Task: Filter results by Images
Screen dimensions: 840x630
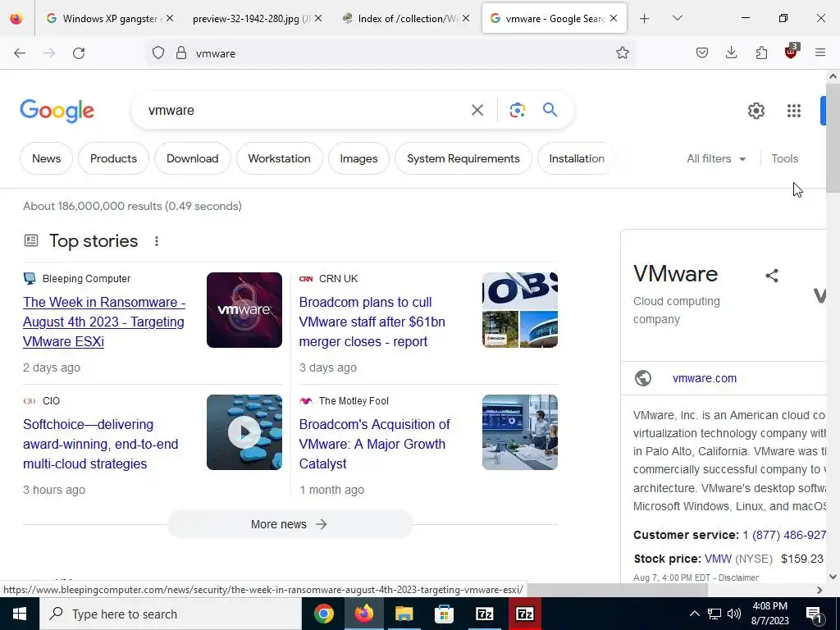Action: [x=358, y=158]
